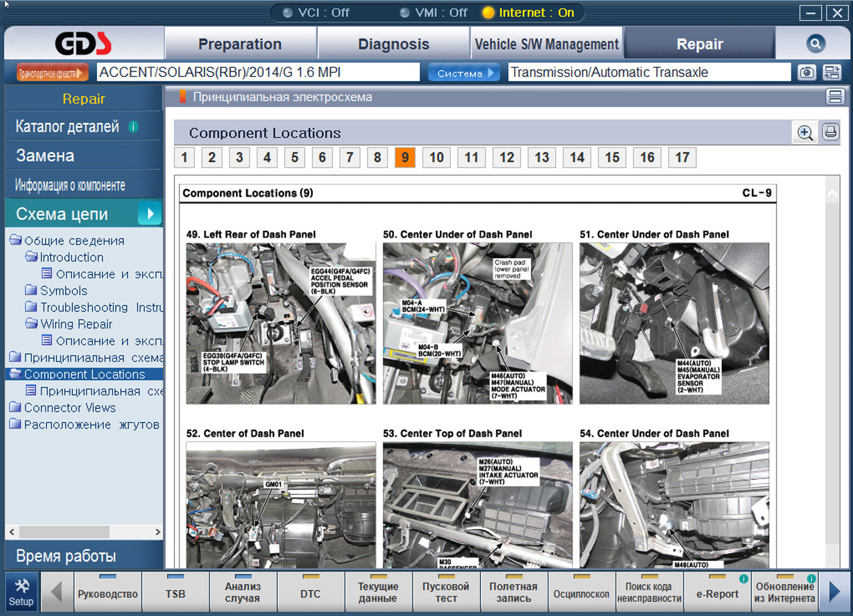Screen dimensions: 853x616
Task: Click the print icon in Component Locations
Action: point(830,132)
